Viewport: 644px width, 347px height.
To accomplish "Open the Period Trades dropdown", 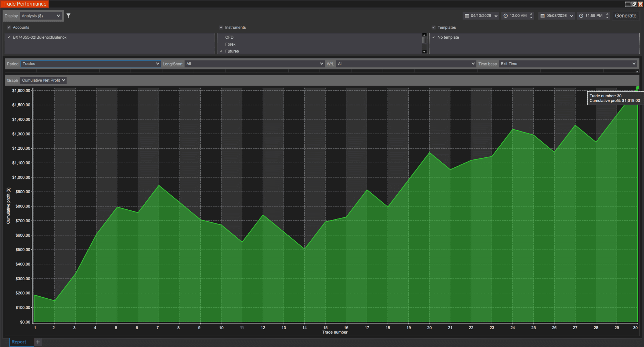I will point(90,64).
